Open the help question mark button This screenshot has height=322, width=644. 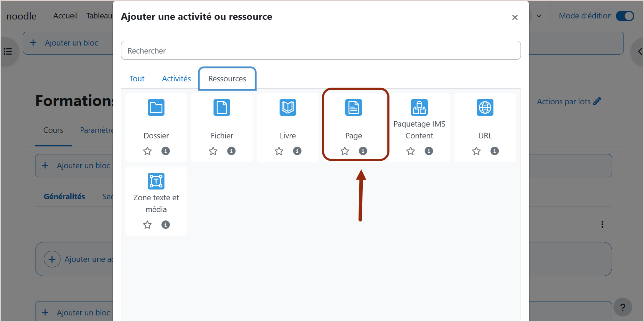[x=622, y=307]
